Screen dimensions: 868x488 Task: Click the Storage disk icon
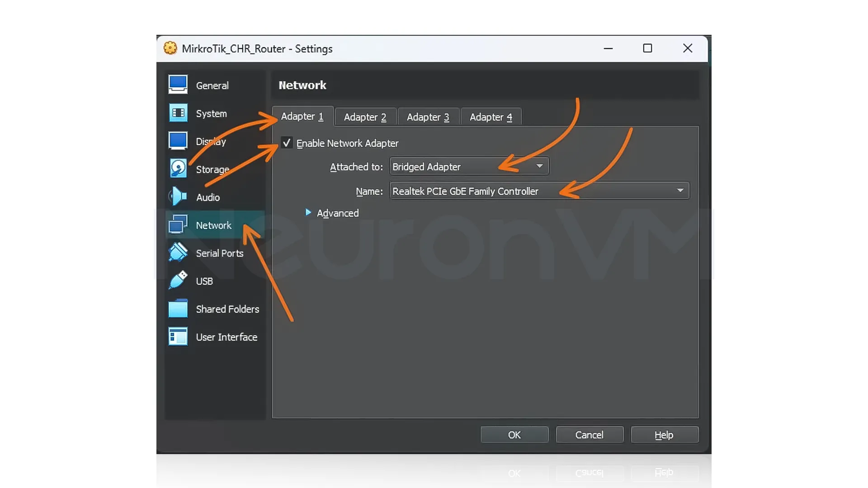[178, 169]
